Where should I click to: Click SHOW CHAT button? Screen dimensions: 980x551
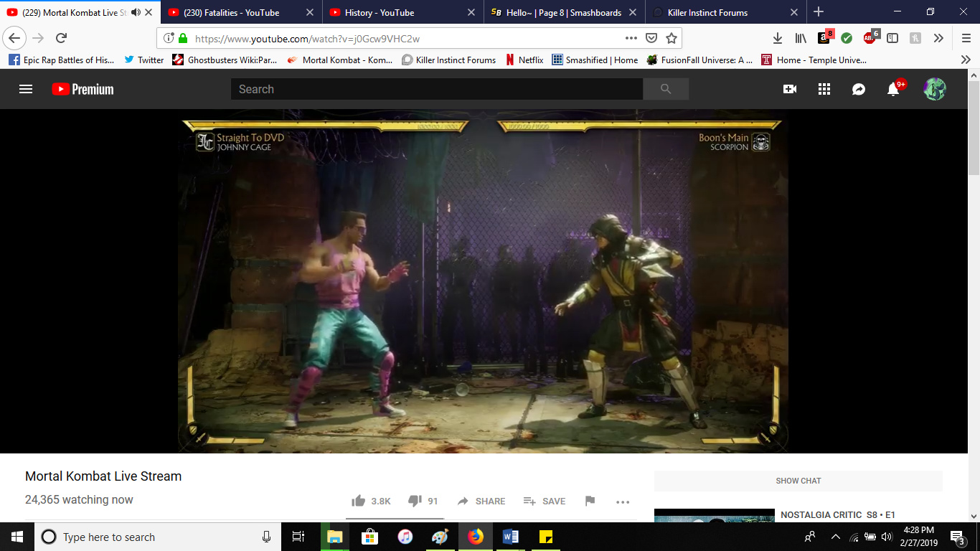point(798,481)
